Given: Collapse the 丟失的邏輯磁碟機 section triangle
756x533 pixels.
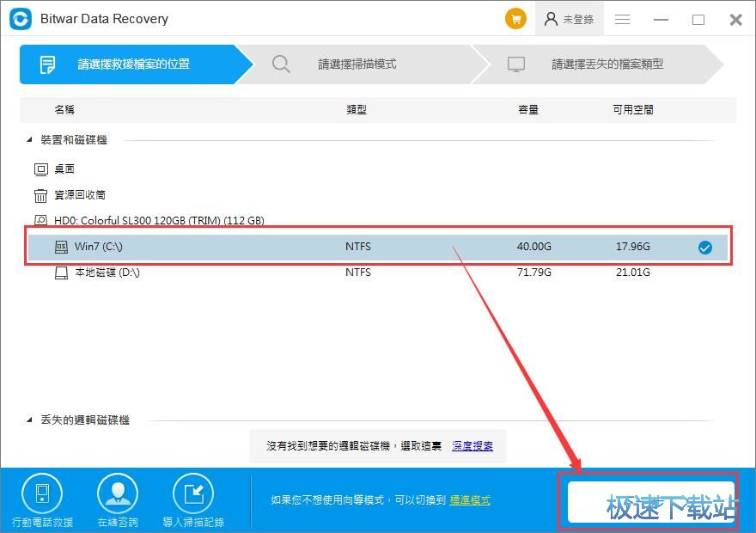Looking at the screenshot, I should [29, 420].
